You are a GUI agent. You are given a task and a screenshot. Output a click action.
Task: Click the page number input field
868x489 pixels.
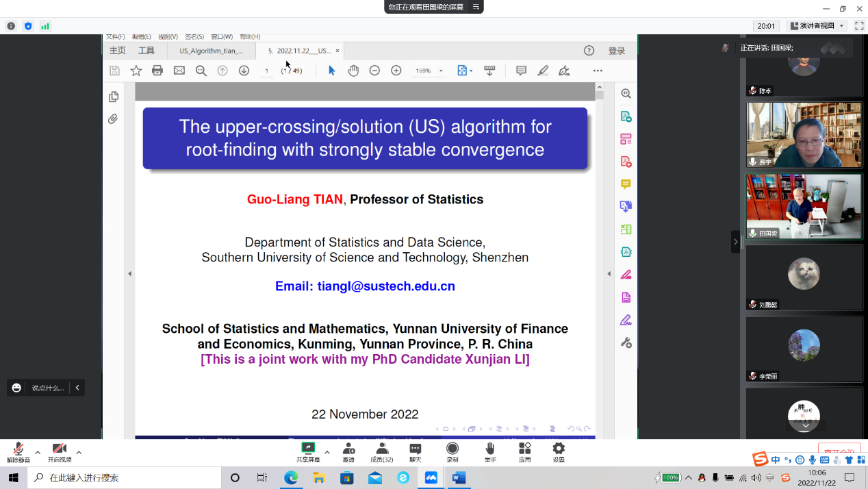[267, 71]
